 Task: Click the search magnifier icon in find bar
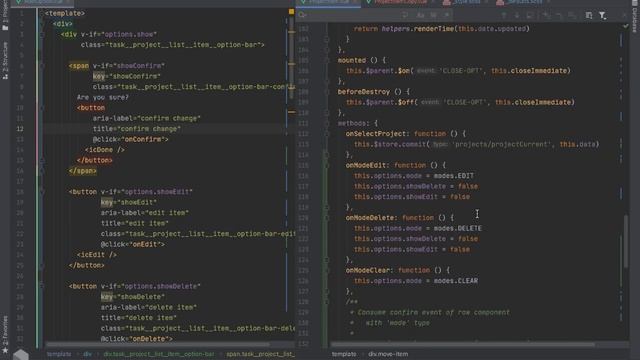302,15
